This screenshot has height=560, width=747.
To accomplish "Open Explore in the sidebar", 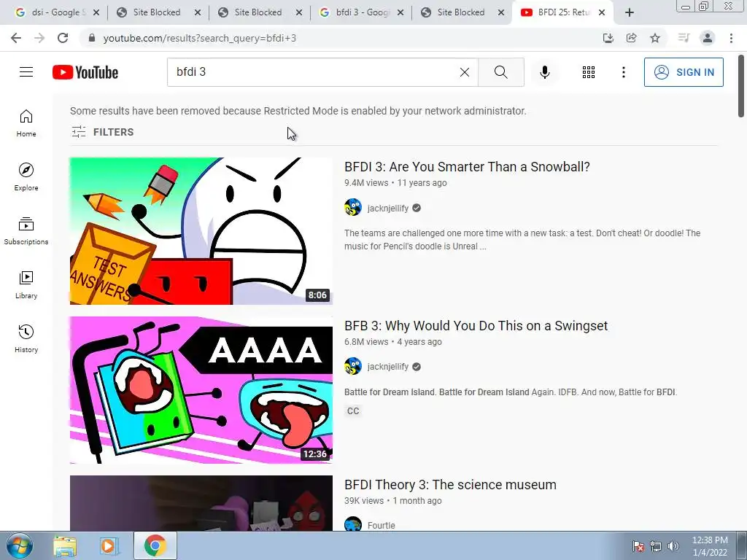I will click(26, 176).
